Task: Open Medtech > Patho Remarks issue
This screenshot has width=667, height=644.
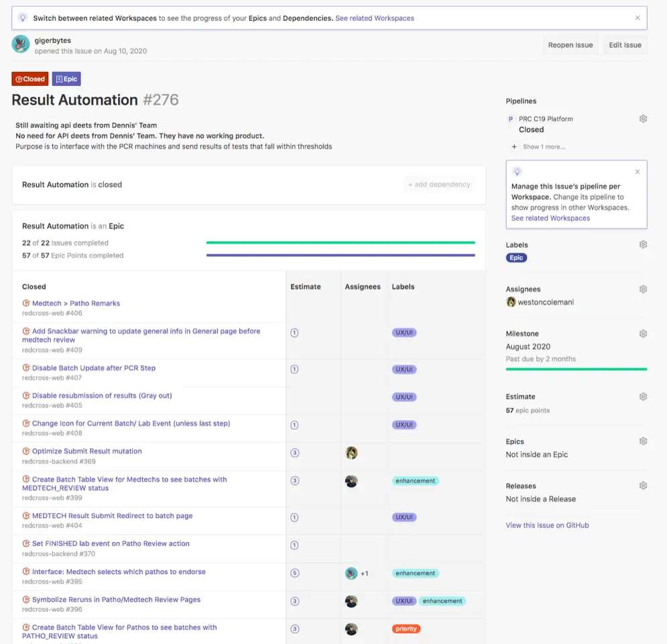Action: tap(76, 303)
